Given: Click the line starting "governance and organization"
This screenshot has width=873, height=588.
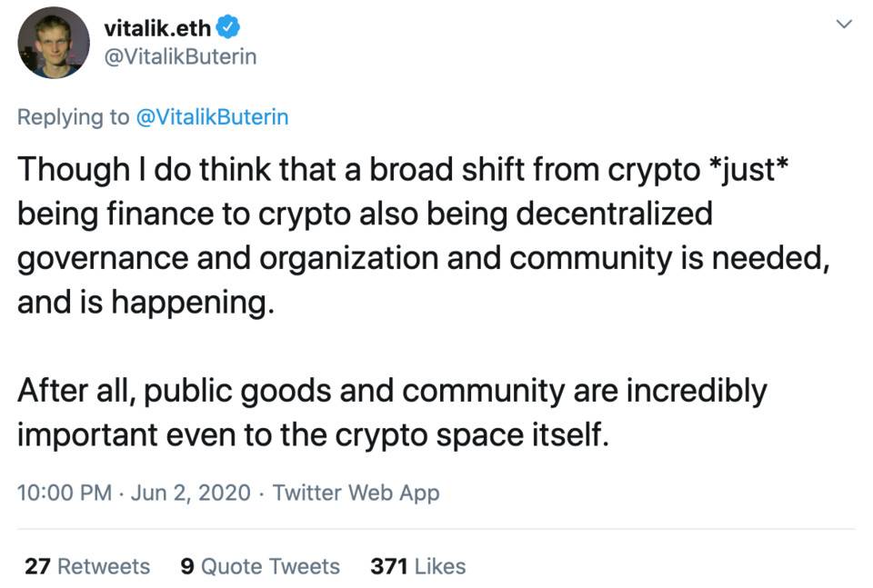Looking at the screenshot, I should coord(423,257).
